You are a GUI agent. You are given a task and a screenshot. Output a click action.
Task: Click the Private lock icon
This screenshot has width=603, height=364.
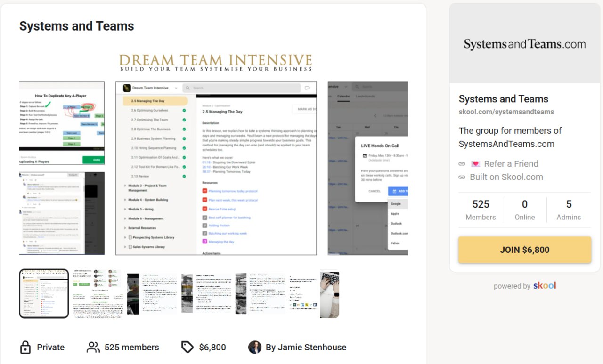(x=26, y=347)
